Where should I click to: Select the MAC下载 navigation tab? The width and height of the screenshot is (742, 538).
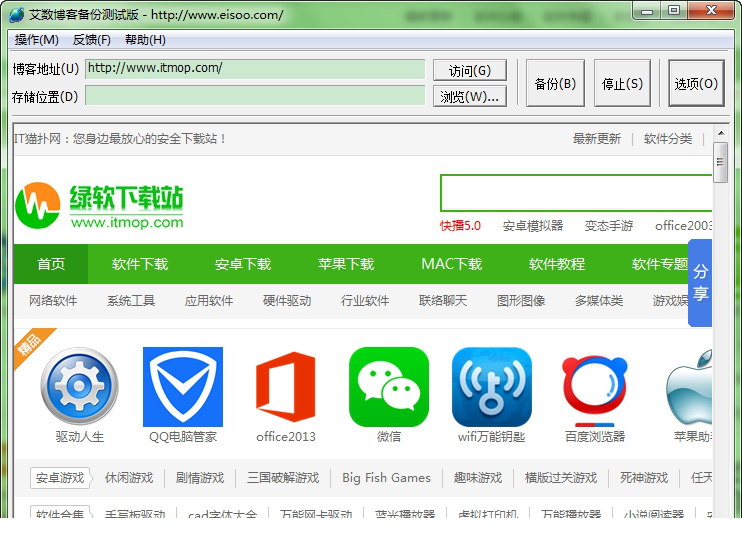[451, 264]
